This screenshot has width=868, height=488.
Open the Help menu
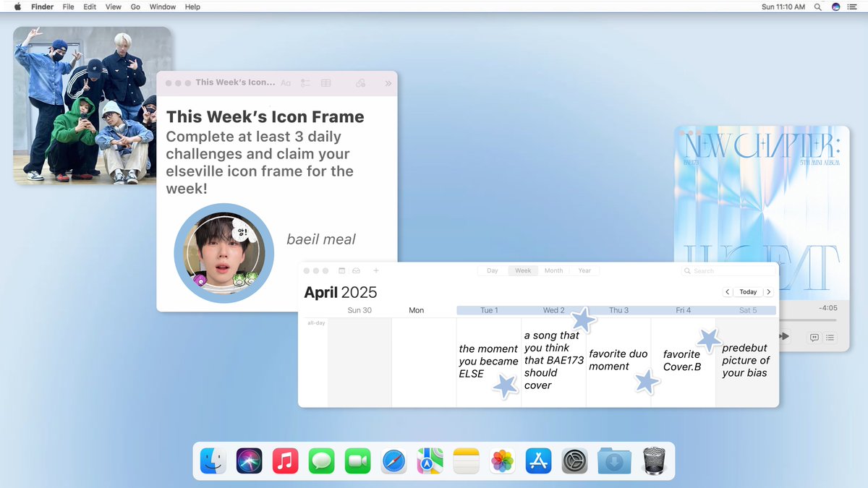[192, 7]
